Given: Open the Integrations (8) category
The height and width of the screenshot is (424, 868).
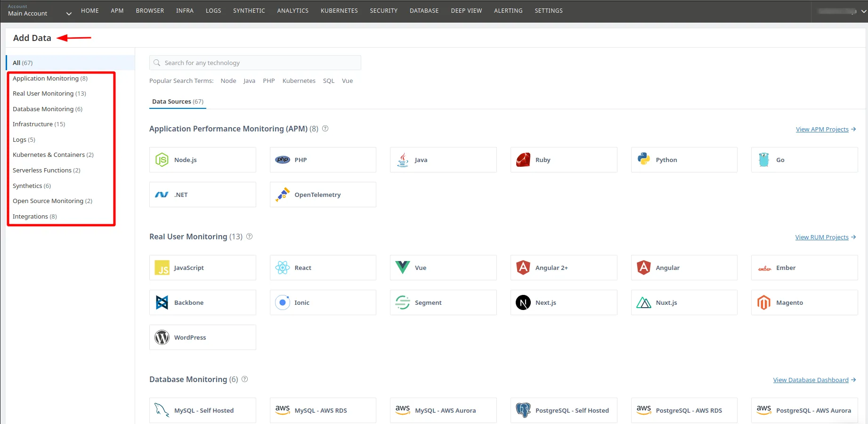Looking at the screenshot, I should pyautogui.click(x=35, y=216).
